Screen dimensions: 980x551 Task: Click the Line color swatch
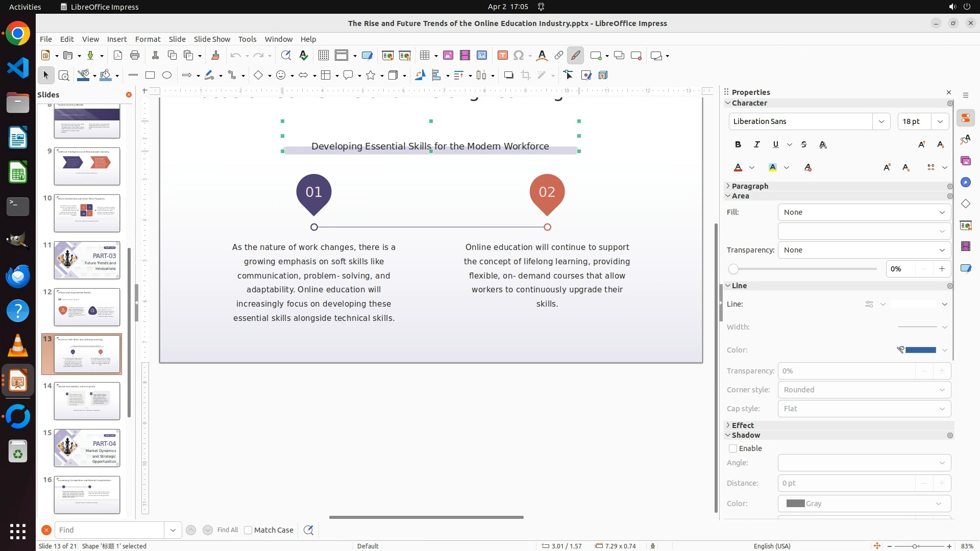920,350
